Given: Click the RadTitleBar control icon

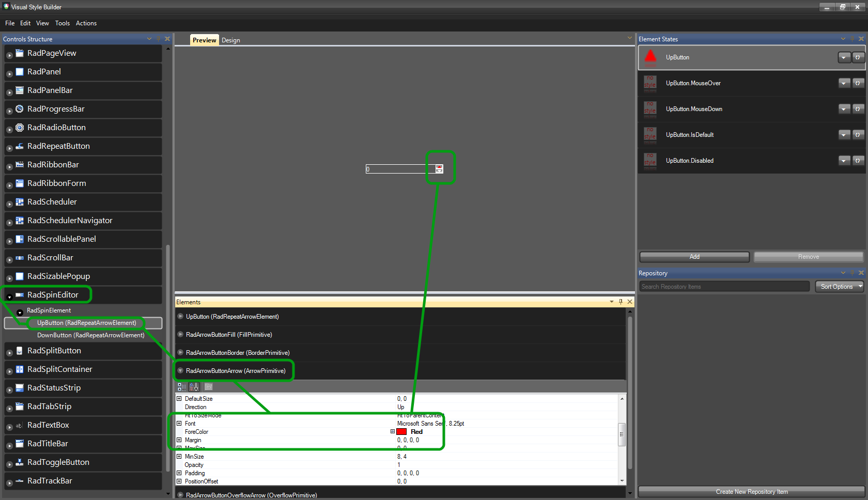Looking at the screenshot, I should (x=20, y=443).
